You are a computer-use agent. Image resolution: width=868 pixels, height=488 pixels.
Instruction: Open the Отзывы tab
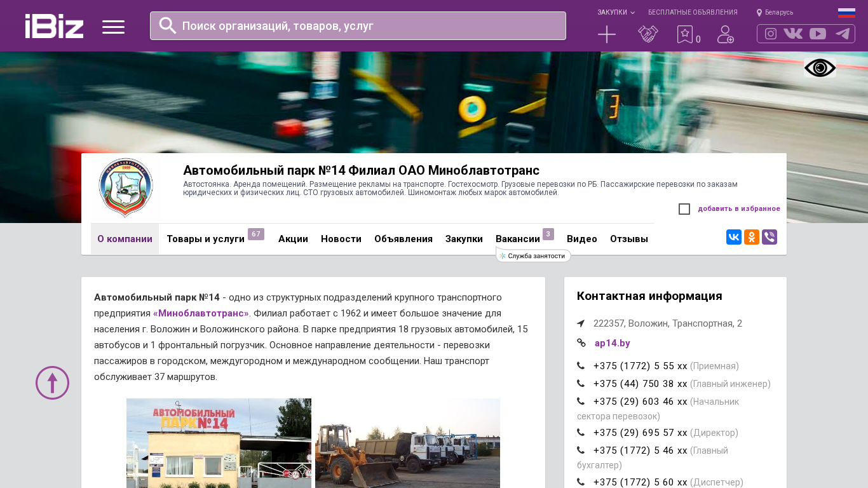pos(629,239)
